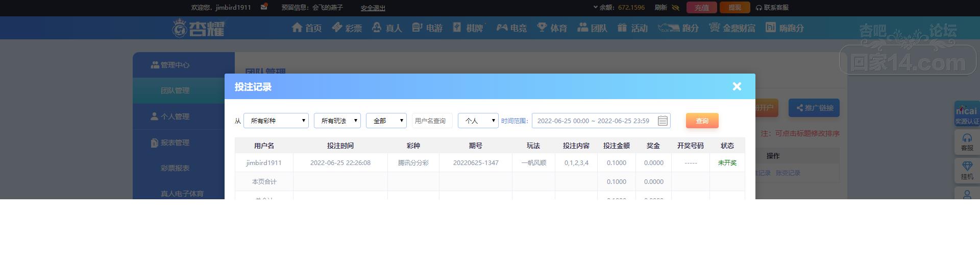Click the orange 查询 button
The width and height of the screenshot is (980, 280).
coord(702,121)
